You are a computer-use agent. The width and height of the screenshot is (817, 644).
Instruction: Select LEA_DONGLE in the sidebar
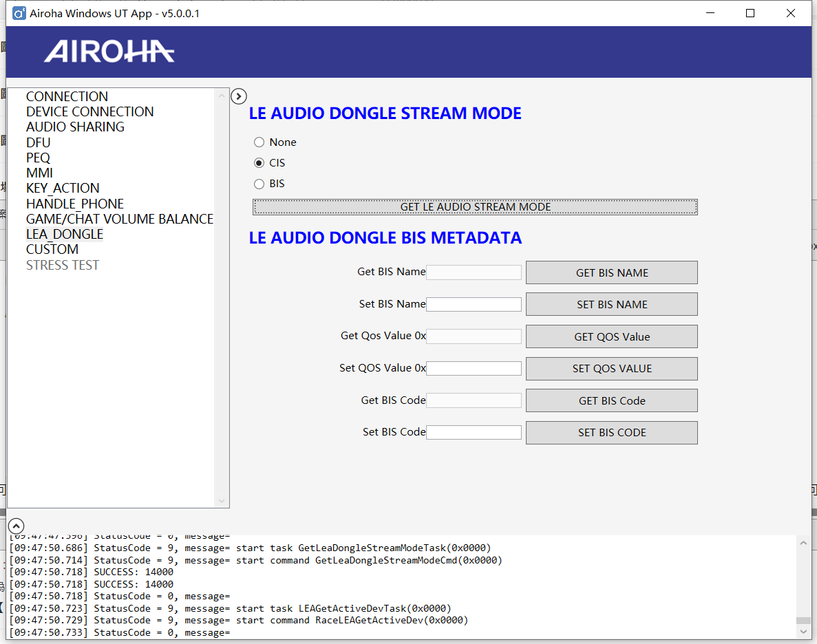tap(65, 234)
